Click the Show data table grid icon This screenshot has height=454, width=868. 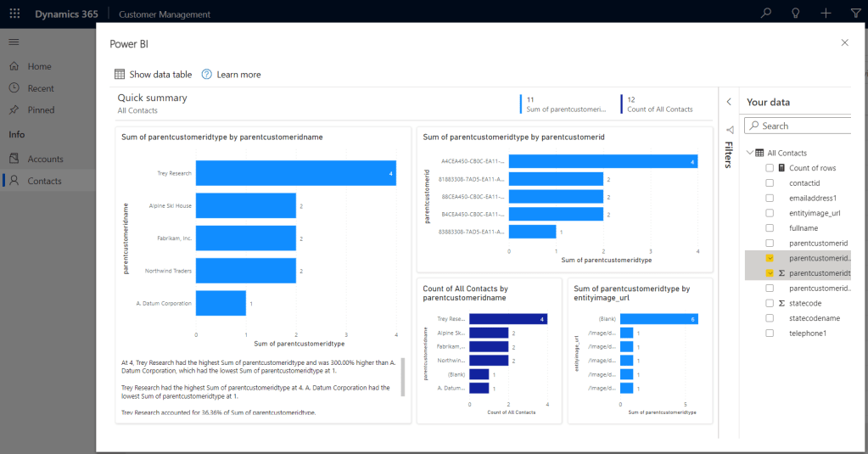120,75
